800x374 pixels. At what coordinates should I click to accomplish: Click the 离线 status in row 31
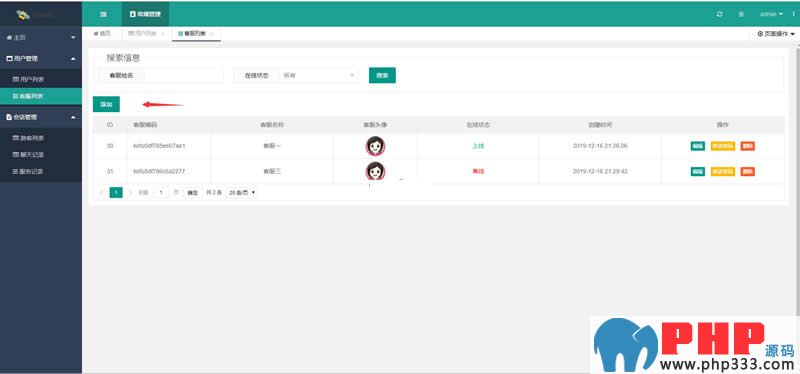coord(478,171)
